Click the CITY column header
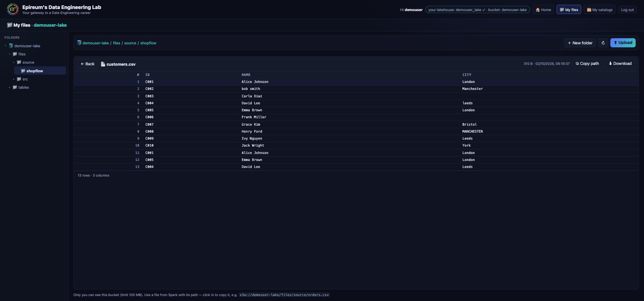 (467, 75)
